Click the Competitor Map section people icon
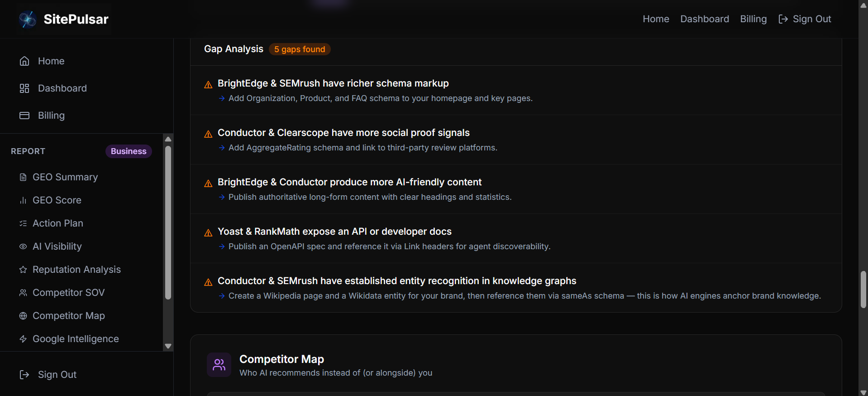The width and height of the screenshot is (868, 396). [x=219, y=365]
